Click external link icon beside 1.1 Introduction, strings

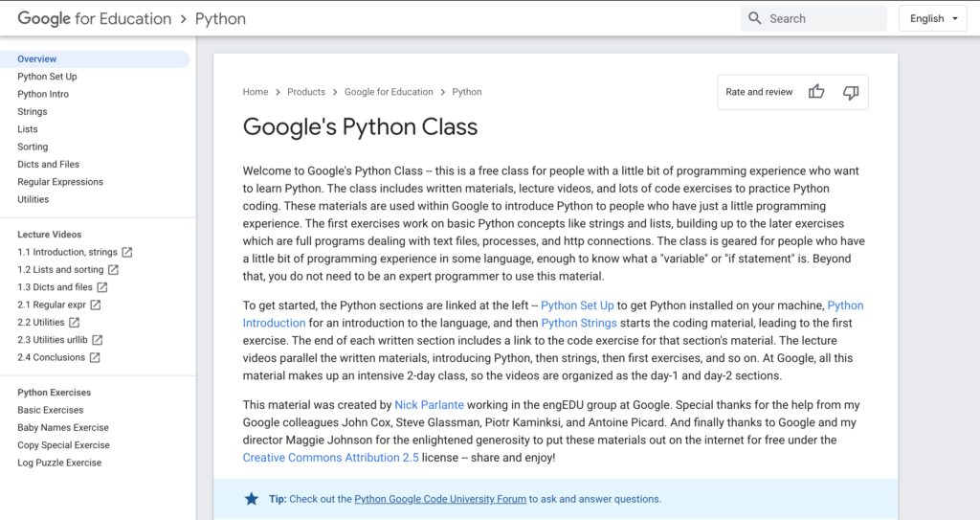click(127, 252)
